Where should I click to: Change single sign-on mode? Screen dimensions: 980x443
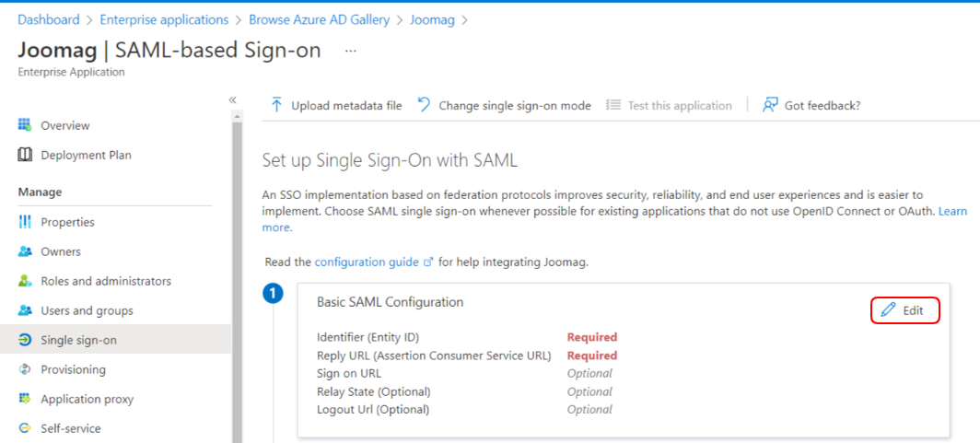[x=505, y=106]
